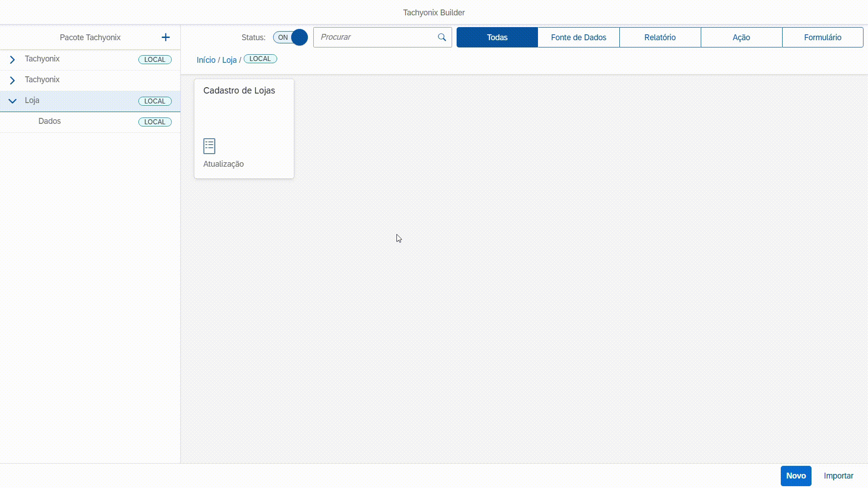Switch to the Todas filter tab
868x488 pixels.
tap(497, 38)
